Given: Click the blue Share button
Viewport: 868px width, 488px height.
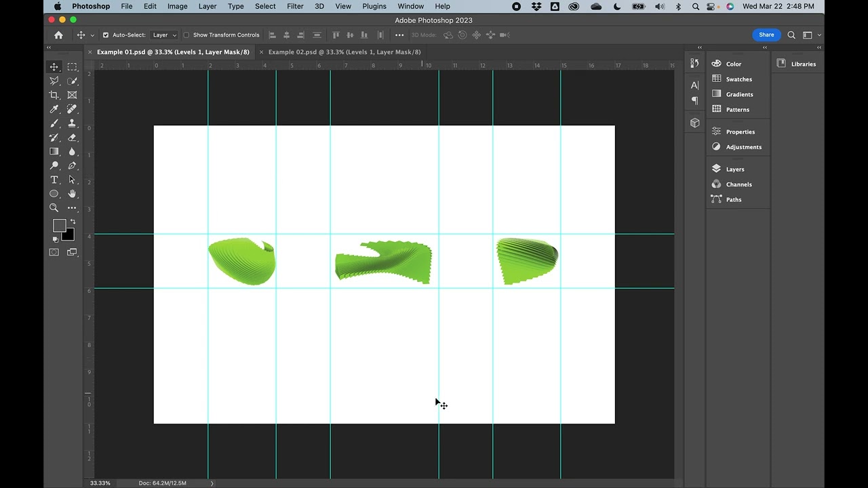Looking at the screenshot, I should click(766, 35).
